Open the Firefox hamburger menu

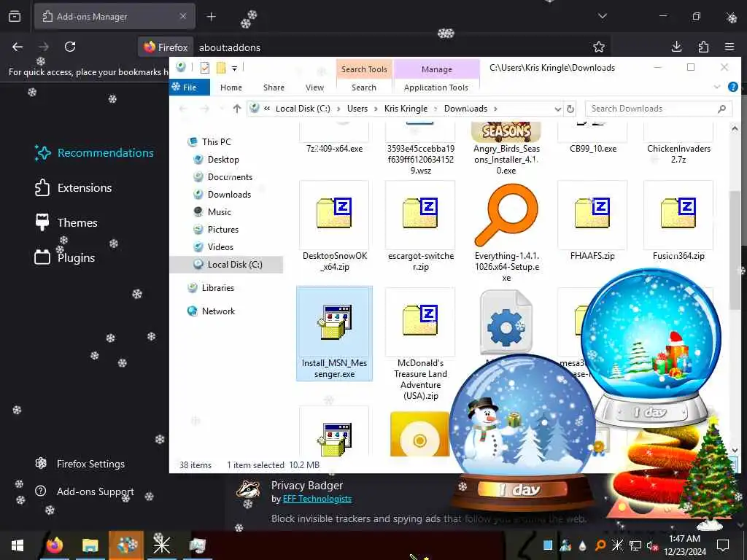tap(729, 47)
